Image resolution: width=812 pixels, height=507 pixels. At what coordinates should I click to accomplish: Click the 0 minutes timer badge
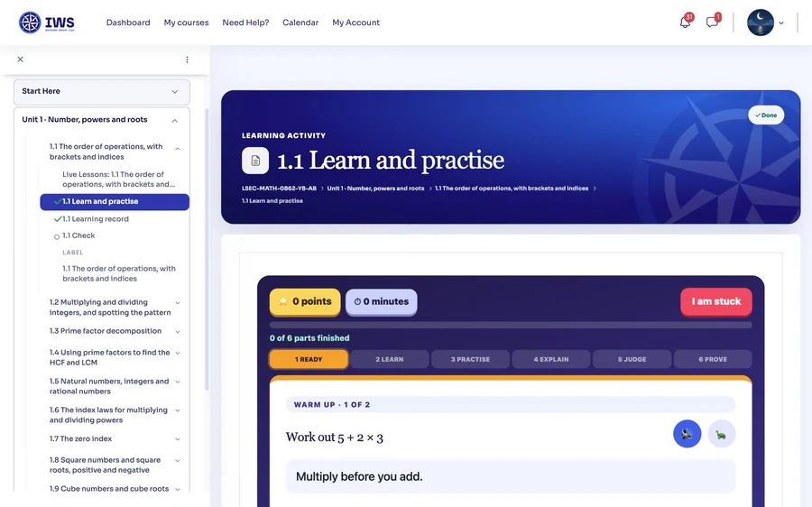(381, 301)
